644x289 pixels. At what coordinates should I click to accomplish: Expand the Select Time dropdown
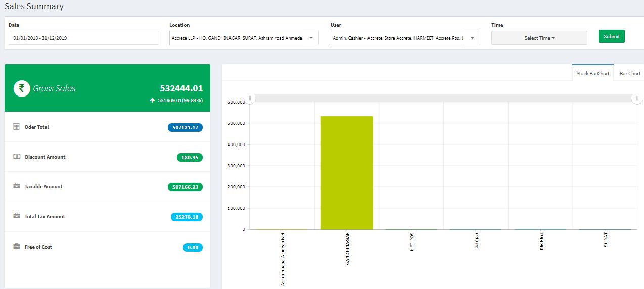539,38
